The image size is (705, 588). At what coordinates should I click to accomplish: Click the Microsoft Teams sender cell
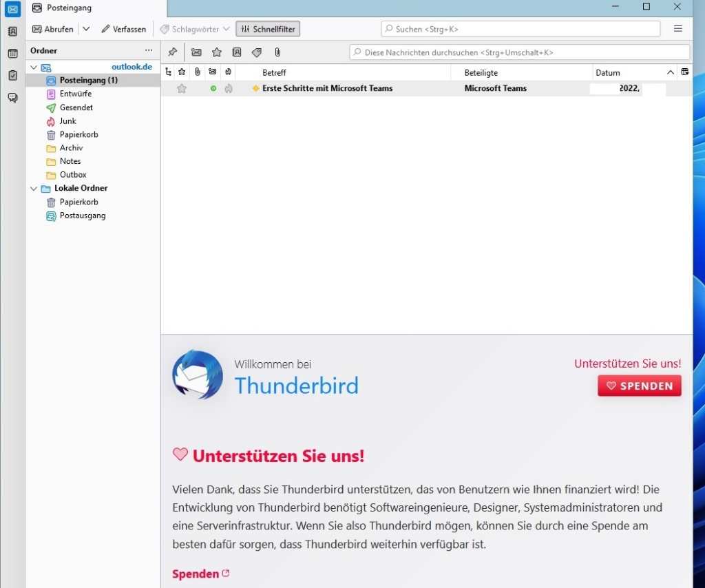(496, 89)
